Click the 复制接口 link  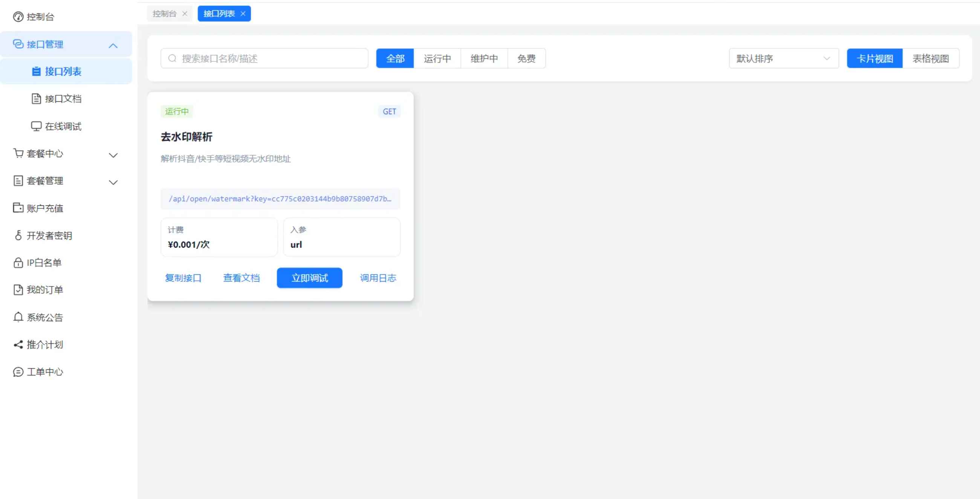point(183,278)
